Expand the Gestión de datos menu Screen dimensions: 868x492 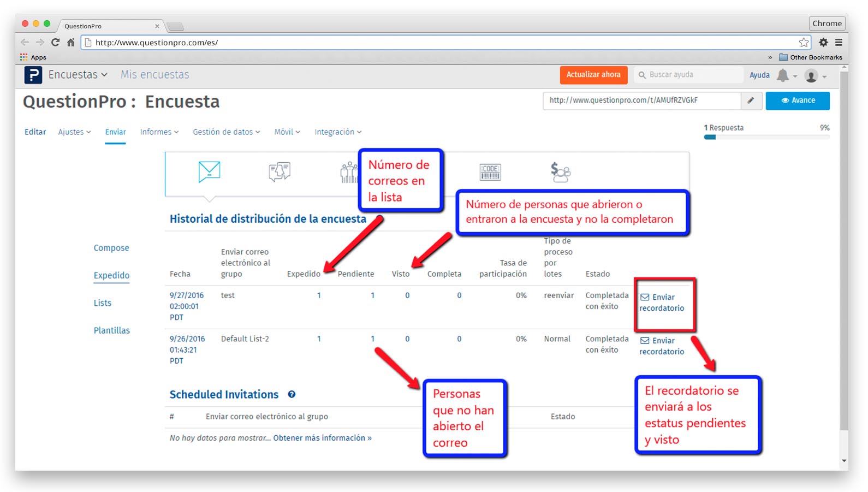click(227, 132)
